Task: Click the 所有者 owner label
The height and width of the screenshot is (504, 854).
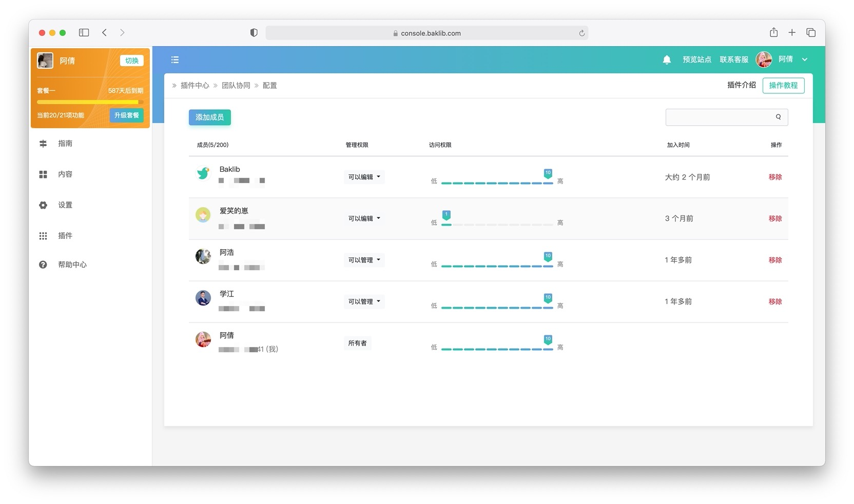Action: tap(357, 343)
